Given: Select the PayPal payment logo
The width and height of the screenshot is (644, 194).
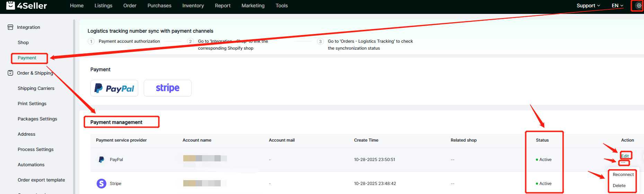Looking at the screenshot, I should point(114,88).
